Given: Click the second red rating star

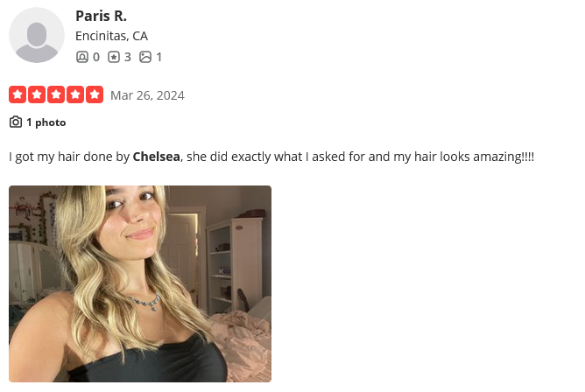Looking at the screenshot, I should click(x=37, y=94).
